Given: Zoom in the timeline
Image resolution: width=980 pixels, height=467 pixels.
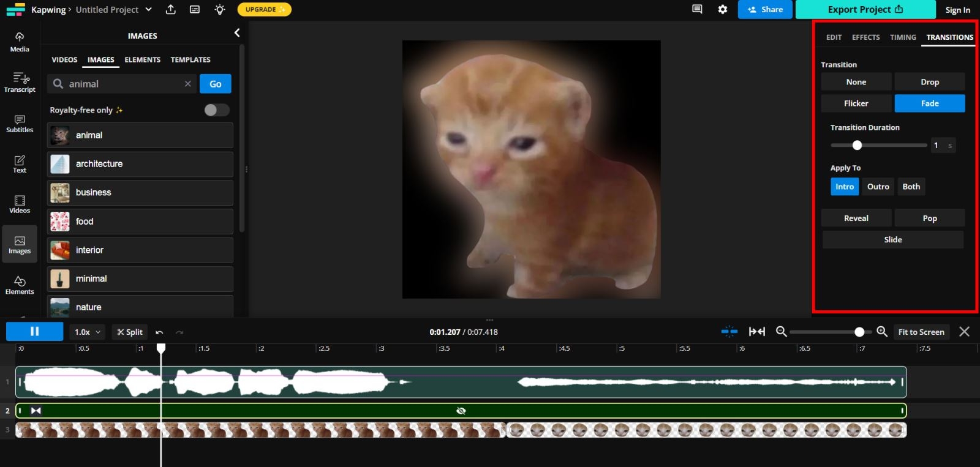Looking at the screenshot, I should pyautogui.click(x=882, y=332).
